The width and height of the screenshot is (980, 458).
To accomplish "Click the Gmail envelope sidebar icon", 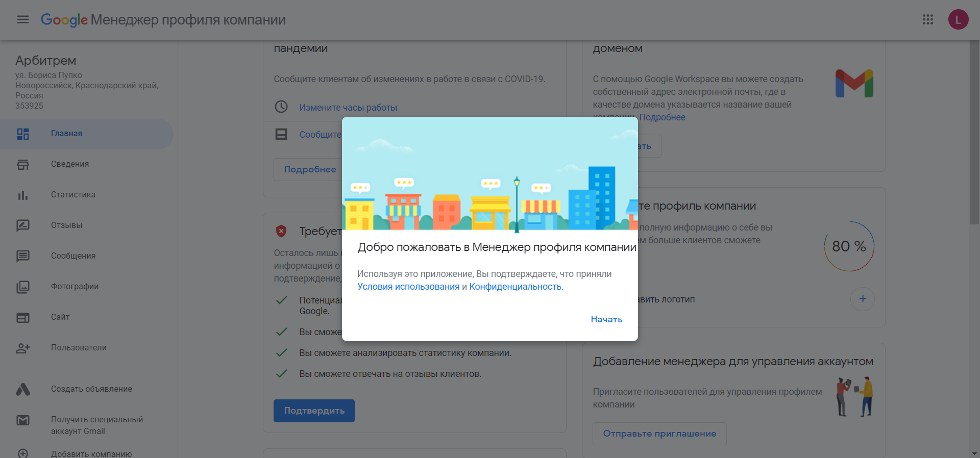I will coord(23,420).
